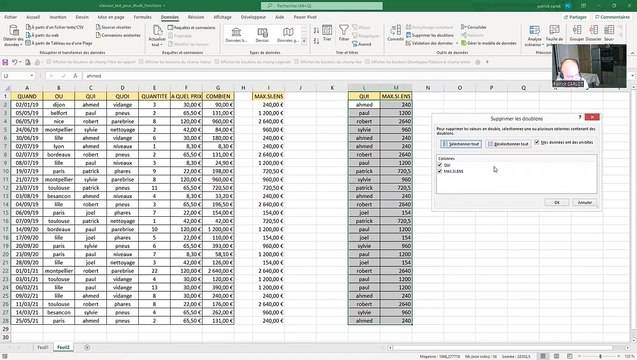
Task: Open Requêtes et connexions pane
Action: pos(191,28)
